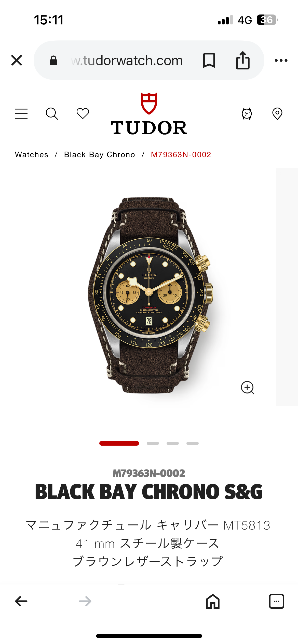The image size is (298, 644).
Task: Tap the main watch product image
Action: pyautogui.click(x=150, y=295)
